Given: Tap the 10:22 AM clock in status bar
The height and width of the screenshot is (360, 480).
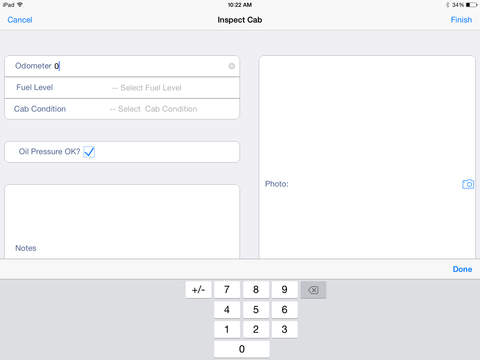Looking at the screenshot, I should (240, 5).
